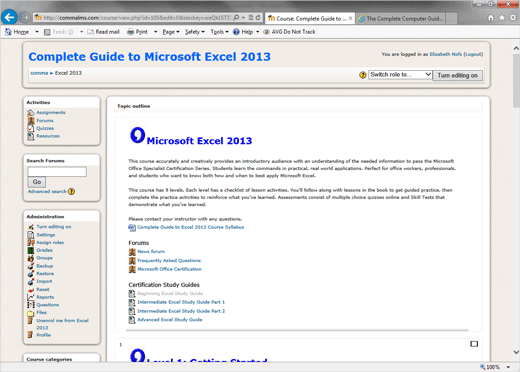Click the Import administration link
The height and width of the screenshot is (372, 520).
(44, 281)
